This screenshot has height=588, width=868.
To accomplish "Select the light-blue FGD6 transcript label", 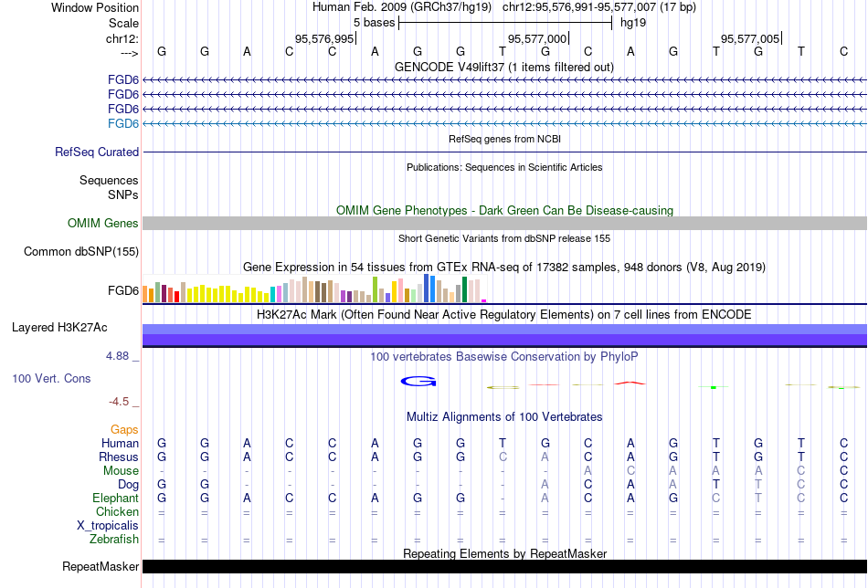I will click(123, 123).
